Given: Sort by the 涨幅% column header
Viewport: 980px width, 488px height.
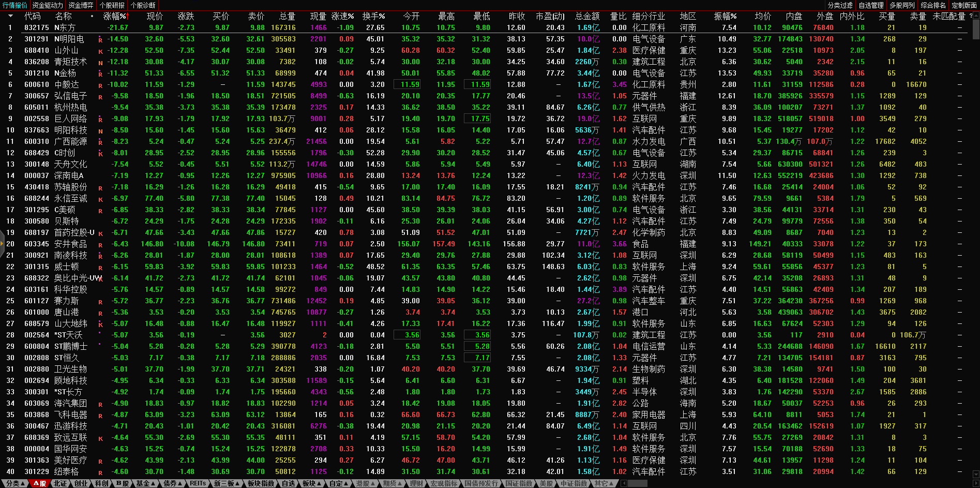Looking at the screenshot, I should point(114,16).
